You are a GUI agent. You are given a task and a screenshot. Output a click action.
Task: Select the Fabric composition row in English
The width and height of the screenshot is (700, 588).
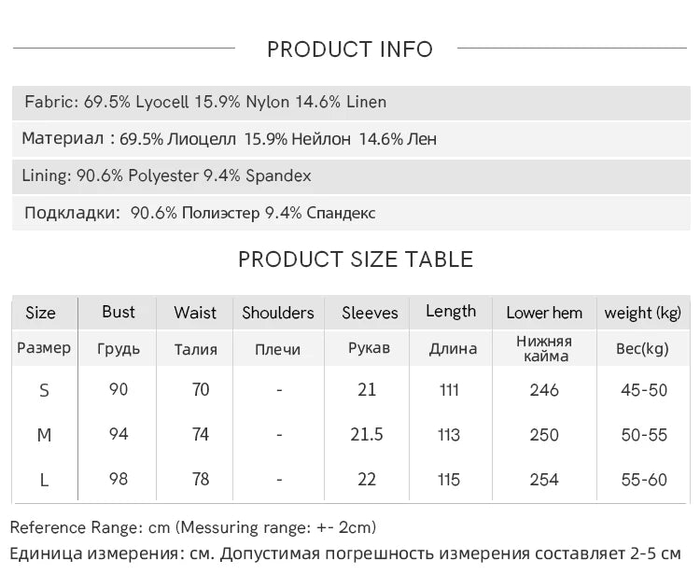pyautogui.click(x=205, y=102)
